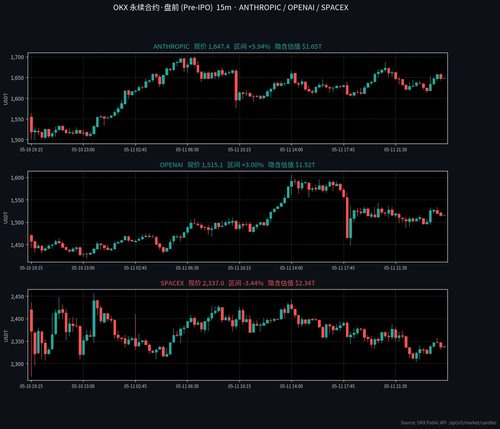Click '05-11 14:00' under the ANTHROPIC chart
This screenshot has width=500, height=429.
coord(291,150)
